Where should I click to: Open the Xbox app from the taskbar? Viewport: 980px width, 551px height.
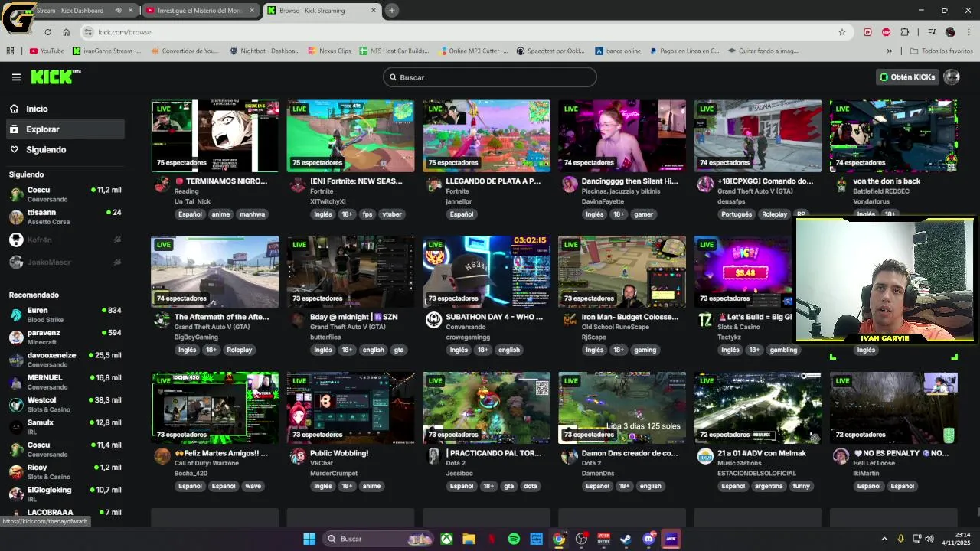[446, 539]
